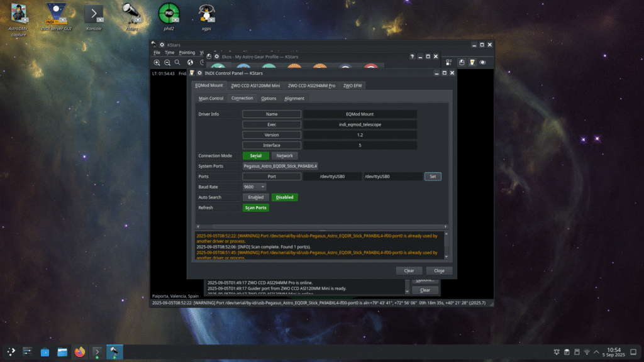Open Konsole desktop shortcut
The image size is (644, 362).
[x=94, y=17]
